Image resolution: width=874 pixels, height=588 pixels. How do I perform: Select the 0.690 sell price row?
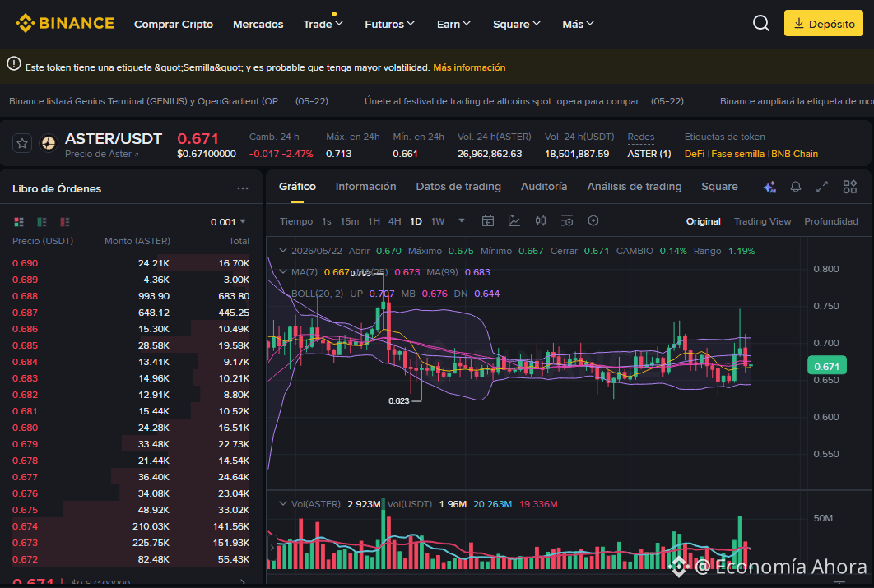click(131, 263)
